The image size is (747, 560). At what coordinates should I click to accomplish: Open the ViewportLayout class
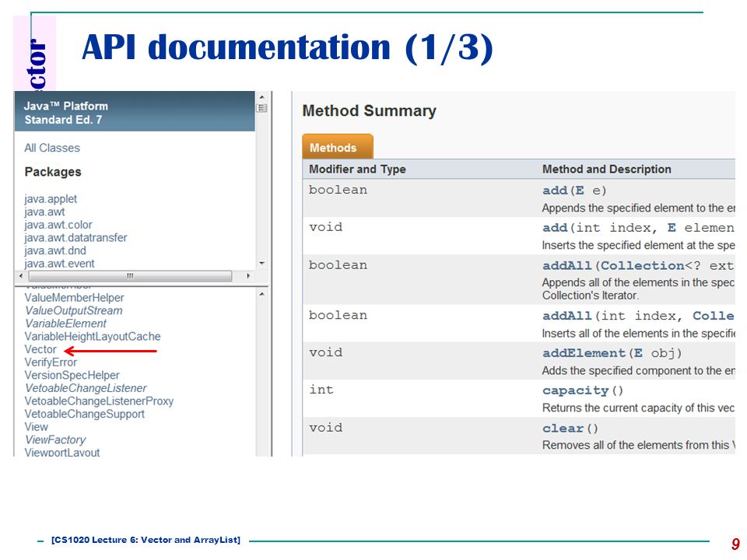[x=62, y=452]
